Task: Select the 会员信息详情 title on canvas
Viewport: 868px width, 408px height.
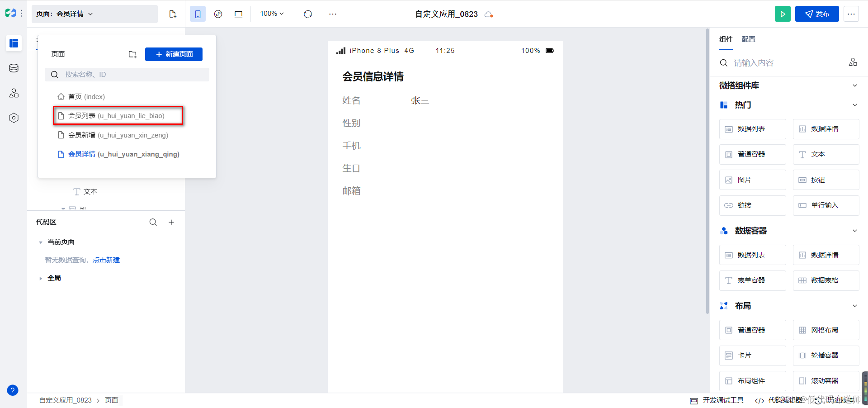Action: [373, 77]
